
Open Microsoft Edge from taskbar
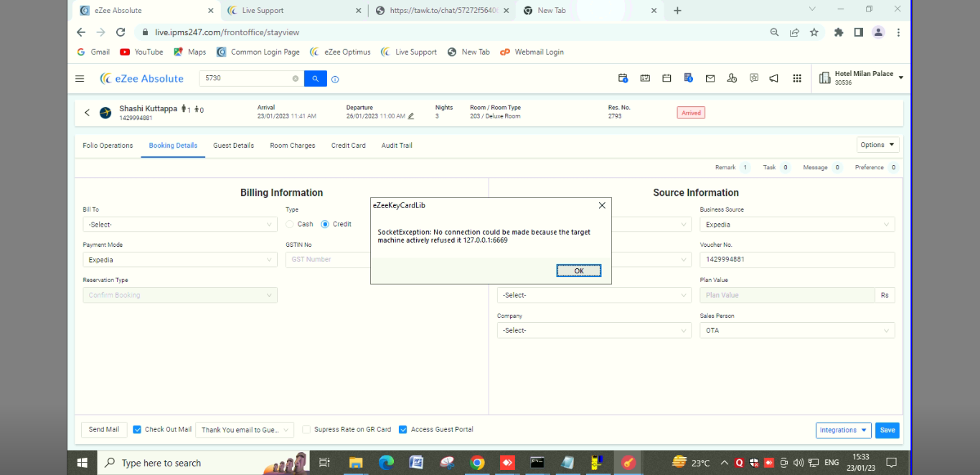click(x=386, y=463)
